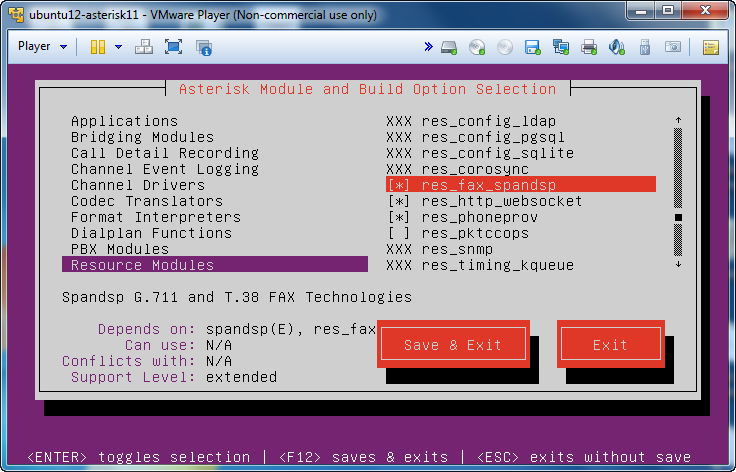Click the first CD/DVD drive icon

tap(477, 47)
